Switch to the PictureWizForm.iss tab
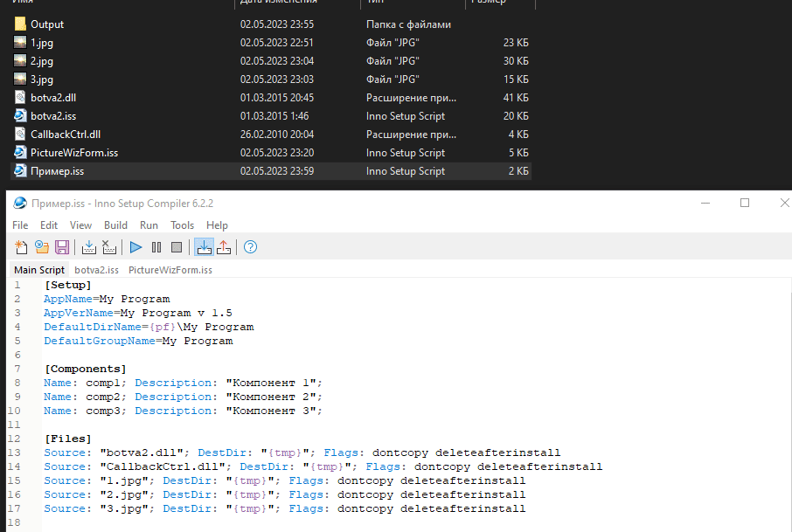The width and height of the screenshot is (792, 532). (x=170, y=270)
